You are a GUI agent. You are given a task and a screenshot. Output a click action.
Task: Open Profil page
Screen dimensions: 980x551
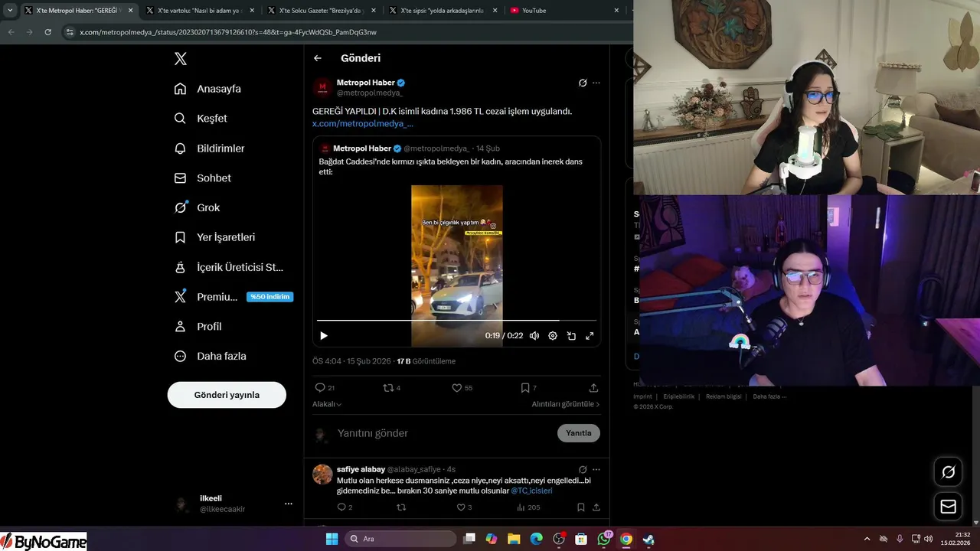pyautogui.click(x=198, y=326)
